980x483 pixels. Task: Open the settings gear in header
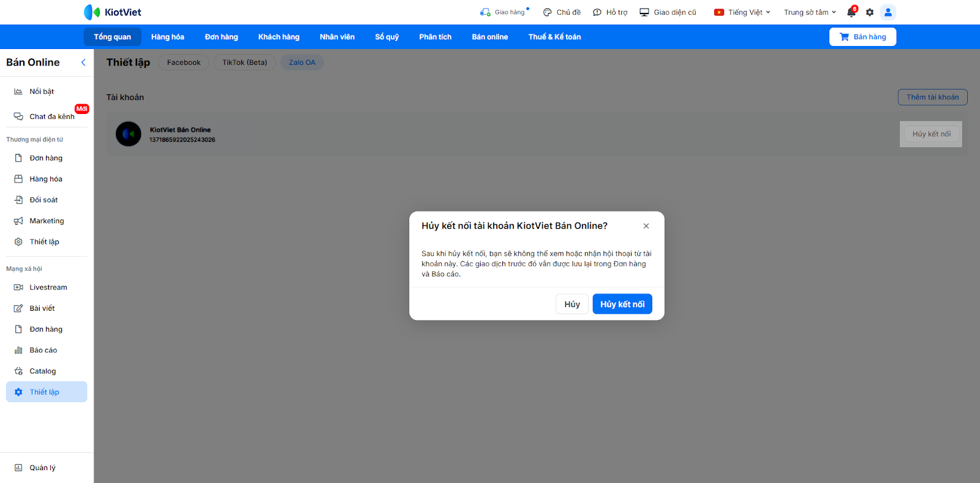coord(870,12)
